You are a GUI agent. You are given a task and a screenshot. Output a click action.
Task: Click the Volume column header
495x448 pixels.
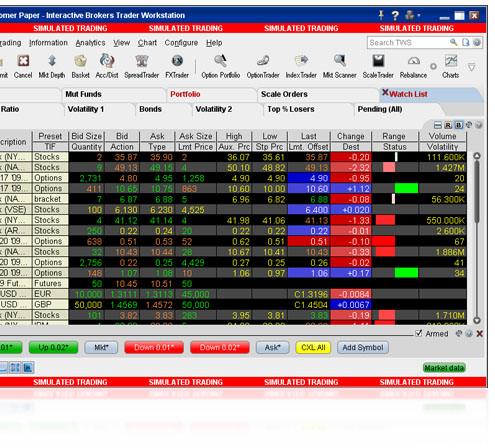[442, 136]
